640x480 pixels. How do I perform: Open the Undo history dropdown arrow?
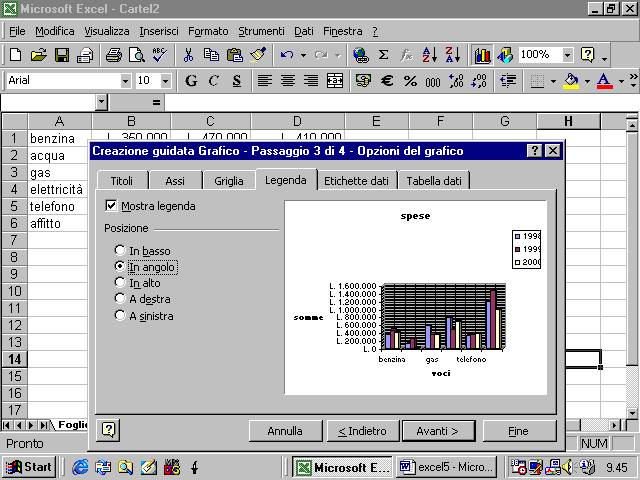click(x=303, y=55)
